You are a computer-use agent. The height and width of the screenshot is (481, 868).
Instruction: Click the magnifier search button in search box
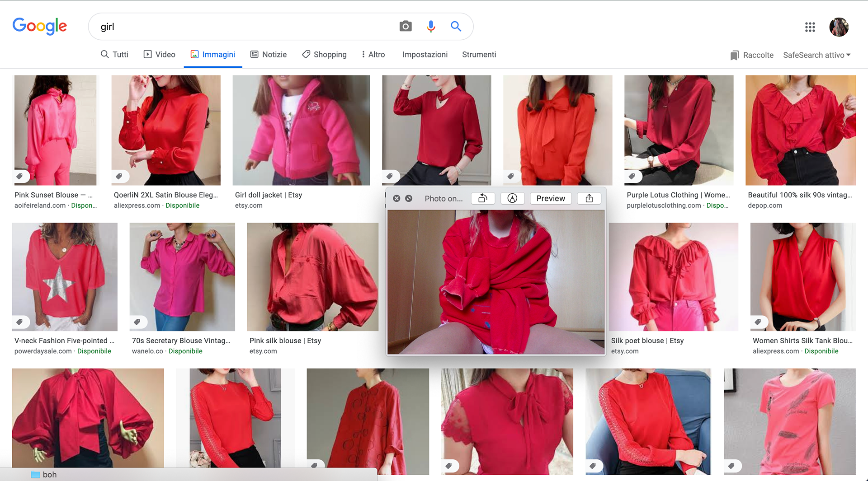point(456,27)
